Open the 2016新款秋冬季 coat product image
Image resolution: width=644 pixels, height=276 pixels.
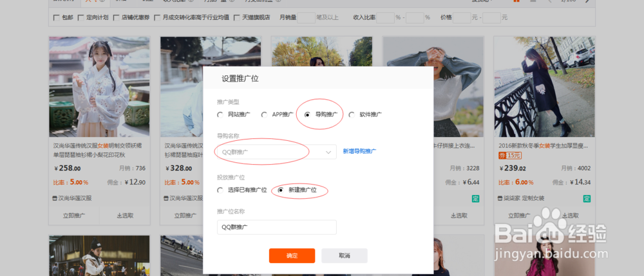tap(545, 87)
